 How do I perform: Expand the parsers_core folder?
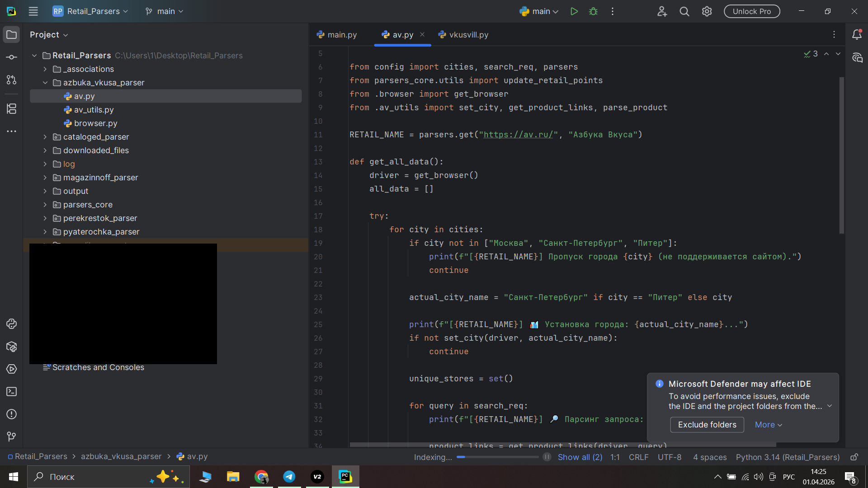[45, 205]
